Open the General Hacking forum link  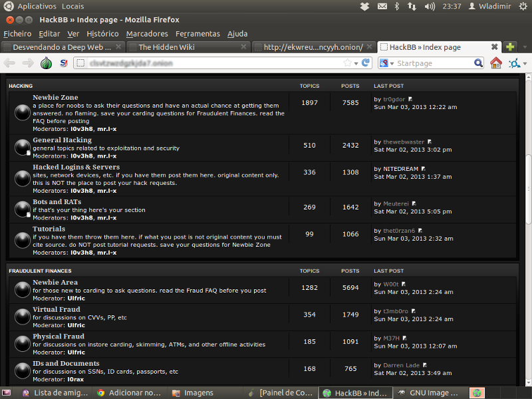[x=62, y=140]
